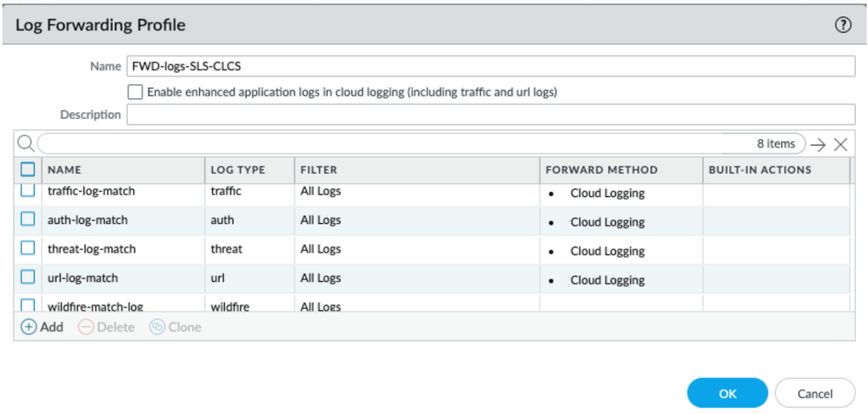Open the help question mark icon

tap(843, 25)
